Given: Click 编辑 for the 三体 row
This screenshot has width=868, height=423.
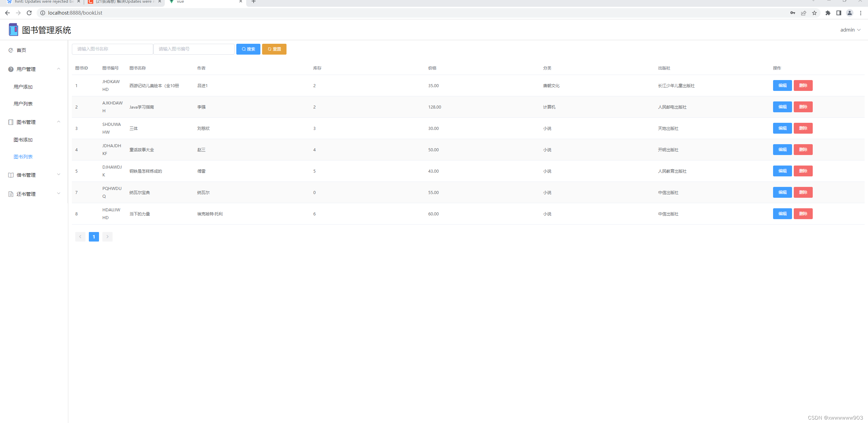Looking at the screenshot, I should [x=782, y=128].
